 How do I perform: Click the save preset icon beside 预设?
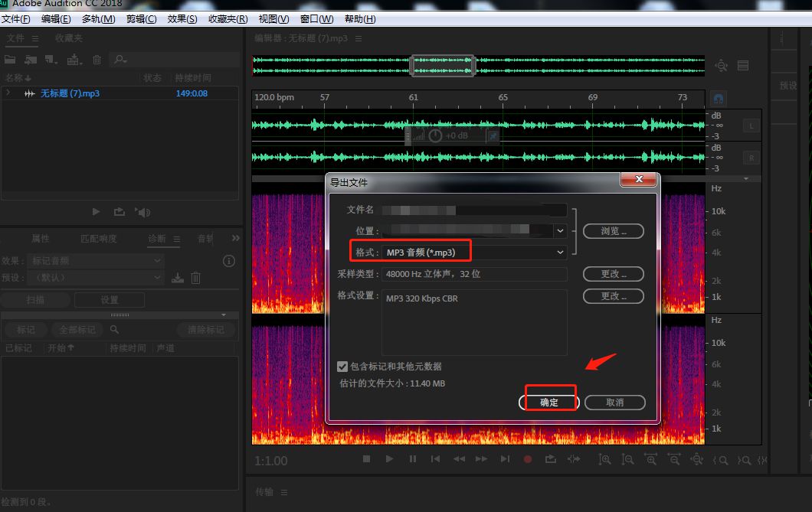pyautogui.click(x=178, y=278)
